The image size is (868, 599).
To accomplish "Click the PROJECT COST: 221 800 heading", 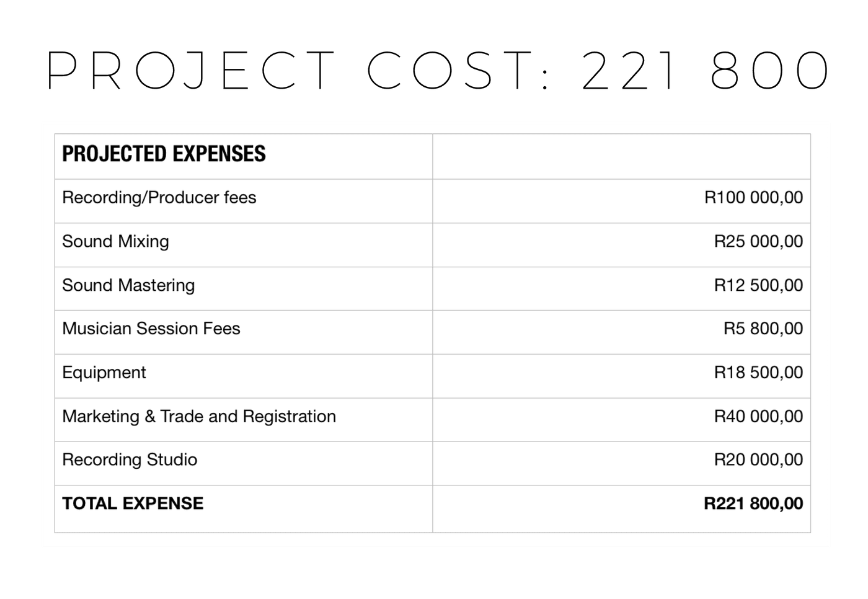I will (x=438, y=71).
